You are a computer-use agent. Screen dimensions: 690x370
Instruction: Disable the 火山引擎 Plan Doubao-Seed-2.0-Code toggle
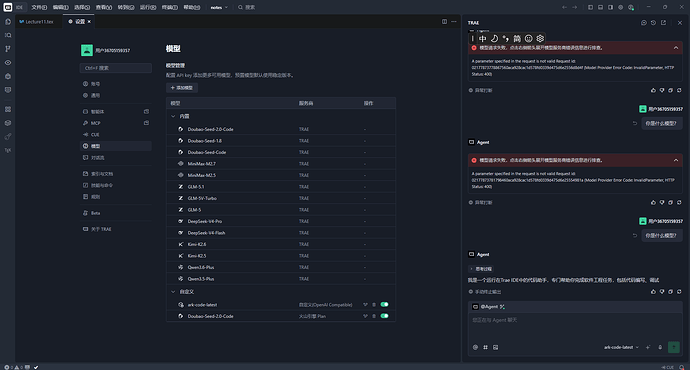(385, 316)
